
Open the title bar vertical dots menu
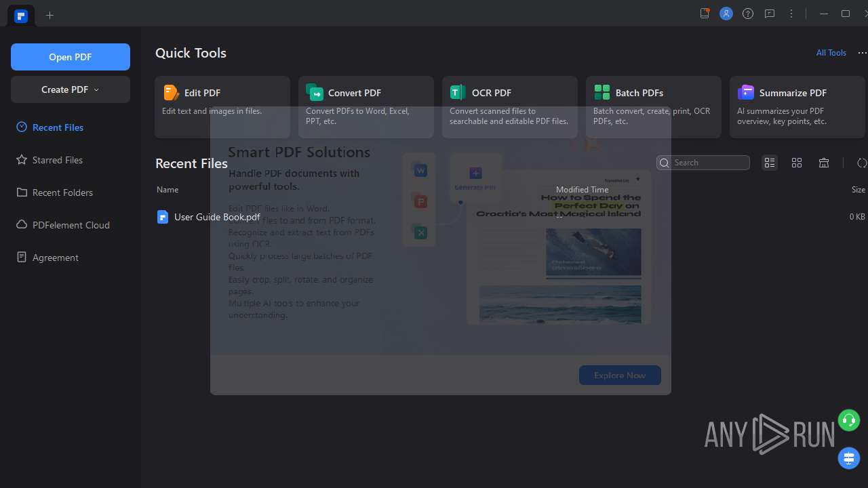[x=791, y=14]
